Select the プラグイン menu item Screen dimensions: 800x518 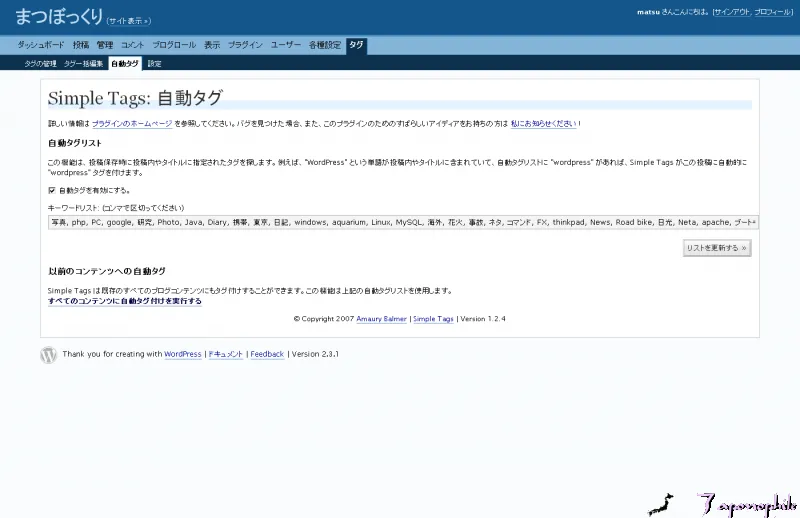[245, 45]
